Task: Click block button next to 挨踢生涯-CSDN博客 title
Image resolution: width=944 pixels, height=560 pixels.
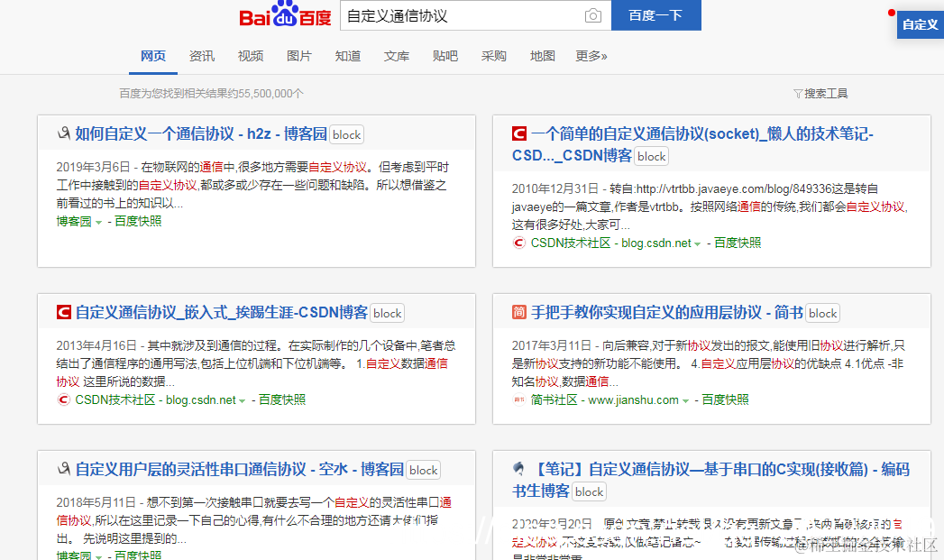Action: coord(387,313)
